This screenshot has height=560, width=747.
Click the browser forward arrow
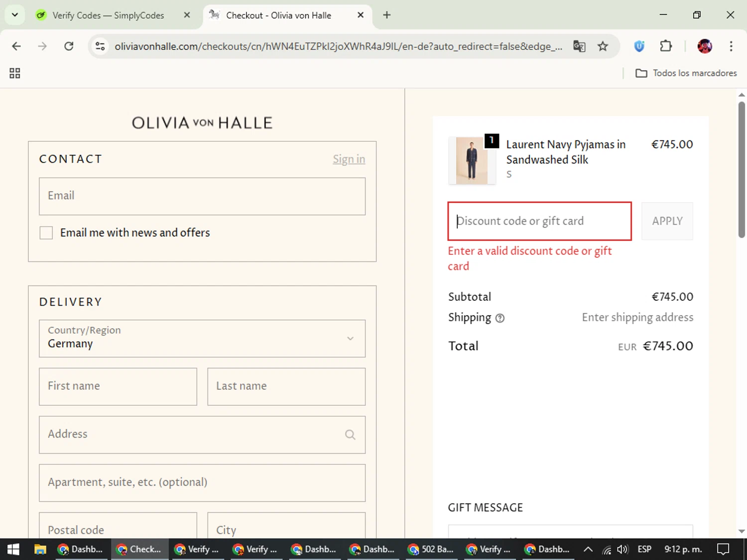(x=42, y=46)
